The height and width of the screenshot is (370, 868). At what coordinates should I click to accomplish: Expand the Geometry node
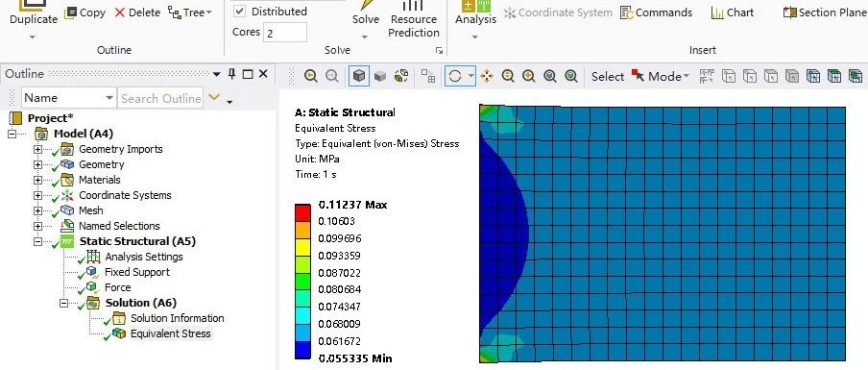(37, 164)
